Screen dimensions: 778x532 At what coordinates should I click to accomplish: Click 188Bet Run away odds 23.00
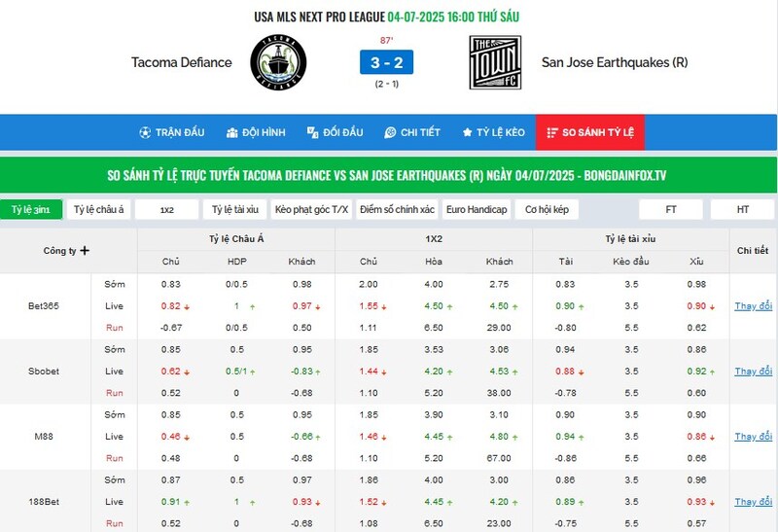499,523
